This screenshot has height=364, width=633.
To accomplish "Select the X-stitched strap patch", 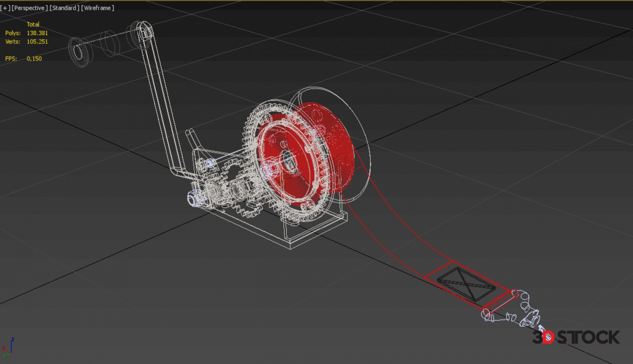I will click(x=466, y=284).
